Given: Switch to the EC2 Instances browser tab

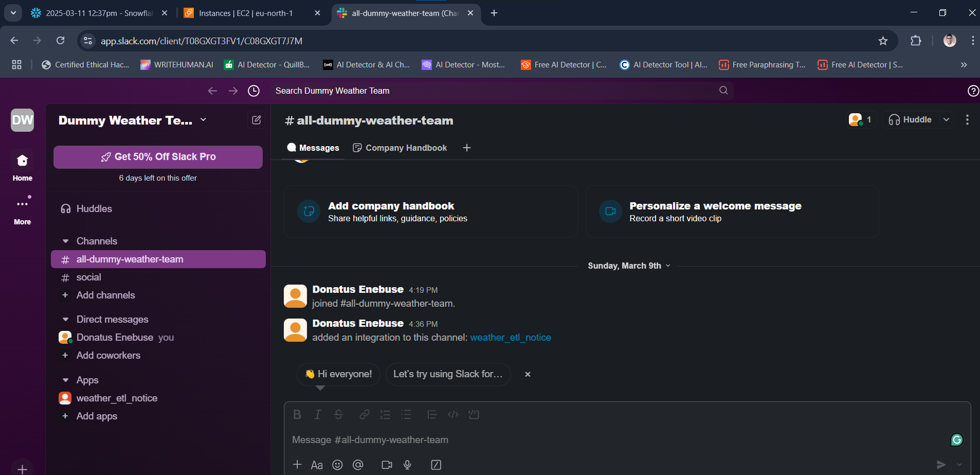Looking at the screenshot, I should pos(252,13).
